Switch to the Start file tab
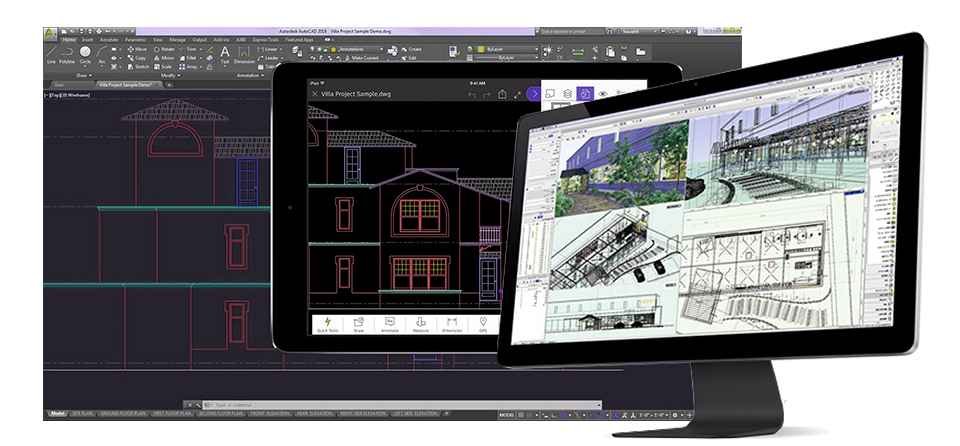This screenshot has height=446, width=960. pyautogui.click(x=59, y=85)
